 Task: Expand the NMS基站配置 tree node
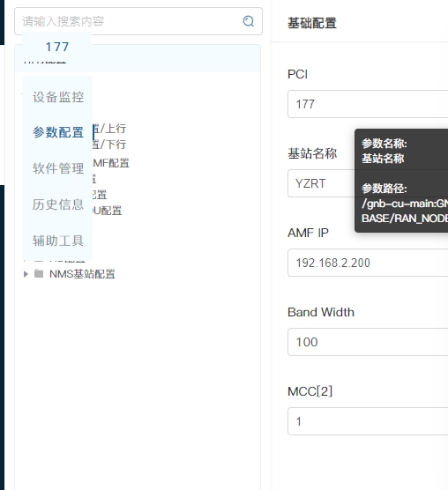click(x=26, y=274)
